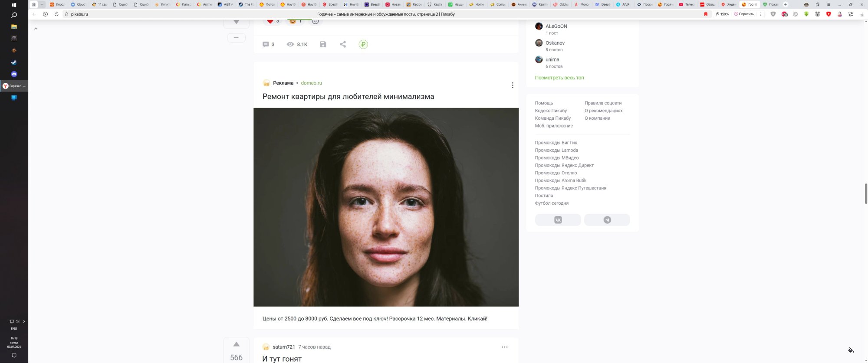Open the domeo.ru advertiser link
This screenshot has width=868, height=363.
point(311,83)
